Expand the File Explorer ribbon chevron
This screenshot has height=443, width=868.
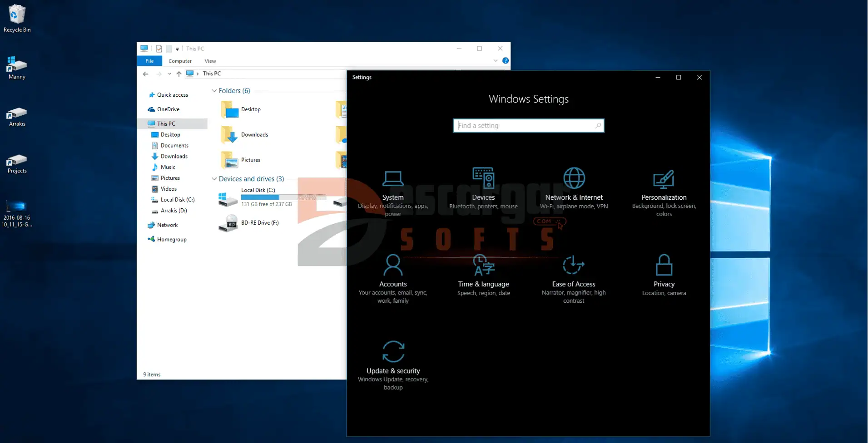(496, 61)
